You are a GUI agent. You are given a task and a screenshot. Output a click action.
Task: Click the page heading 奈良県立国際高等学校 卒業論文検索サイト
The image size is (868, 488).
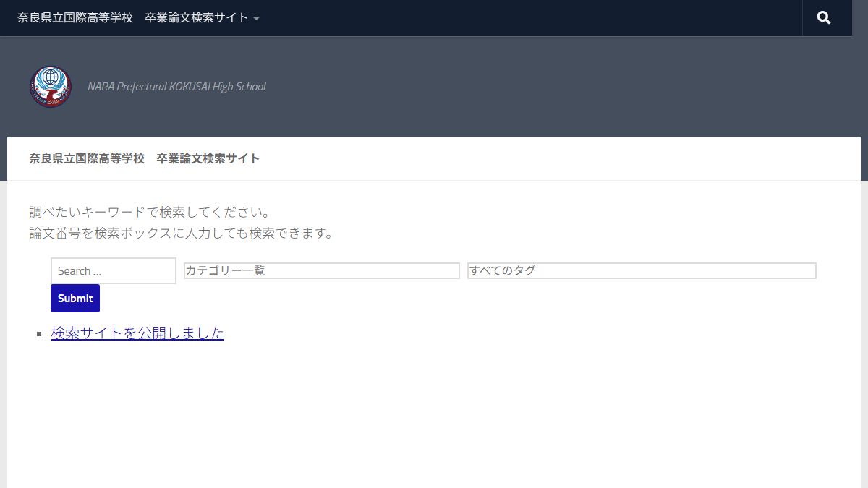click(145, 158)
